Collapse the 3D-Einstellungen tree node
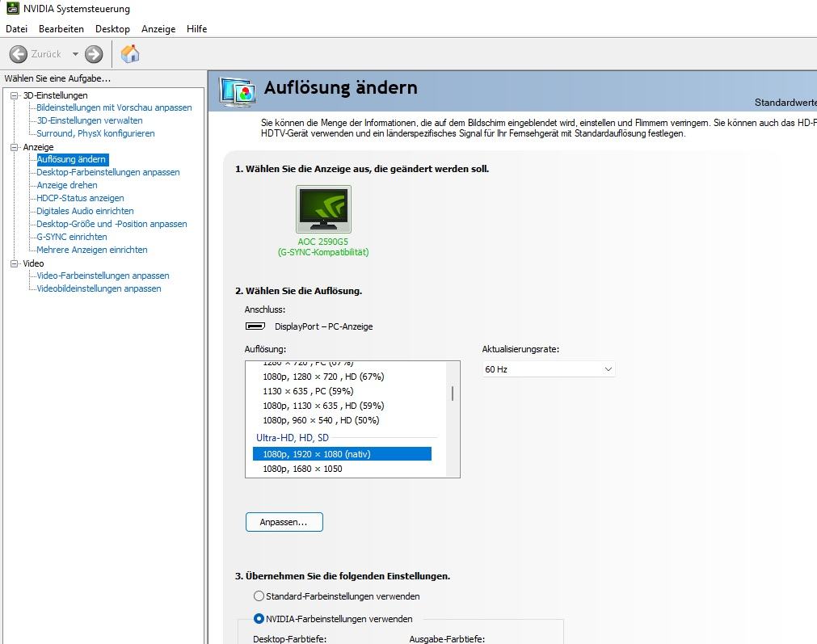 coord(14,95)
